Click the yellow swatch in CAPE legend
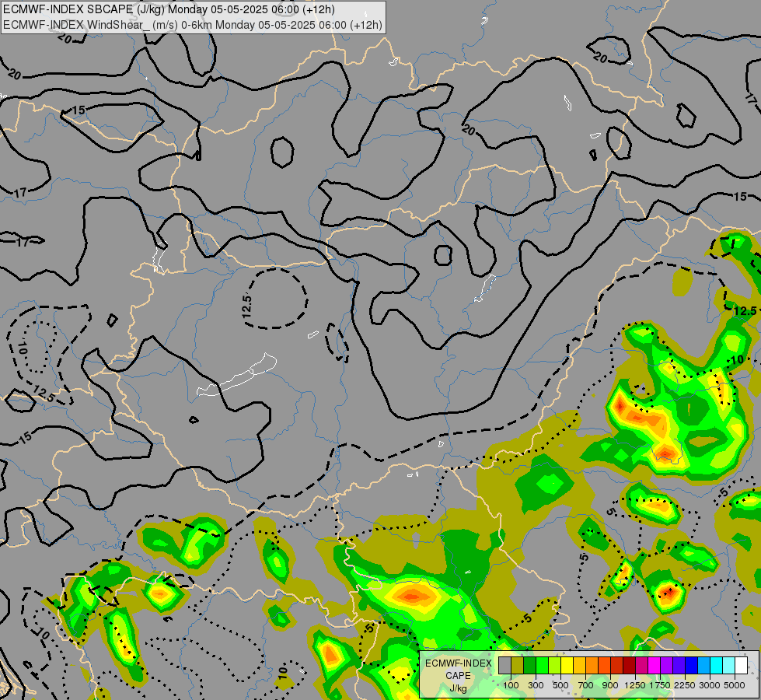This screenshot has height=700, width=761. tap(567, 665)
